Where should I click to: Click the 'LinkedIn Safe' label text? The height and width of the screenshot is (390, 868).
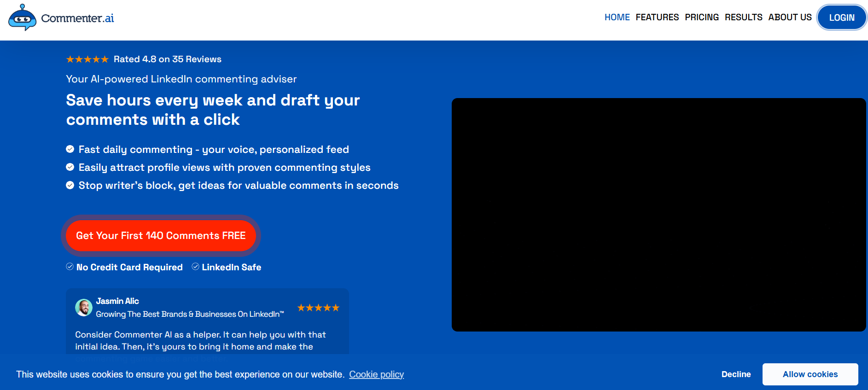[x=232, y=267]
